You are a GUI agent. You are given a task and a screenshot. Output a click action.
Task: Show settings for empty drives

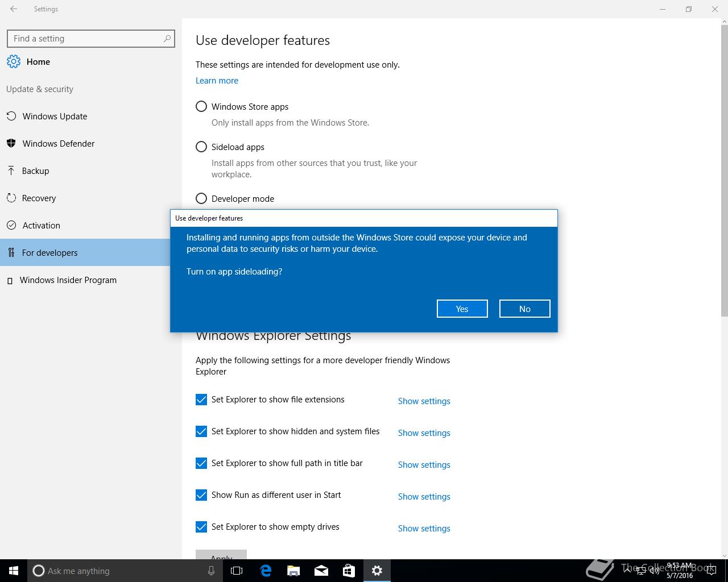coord(424,529)
